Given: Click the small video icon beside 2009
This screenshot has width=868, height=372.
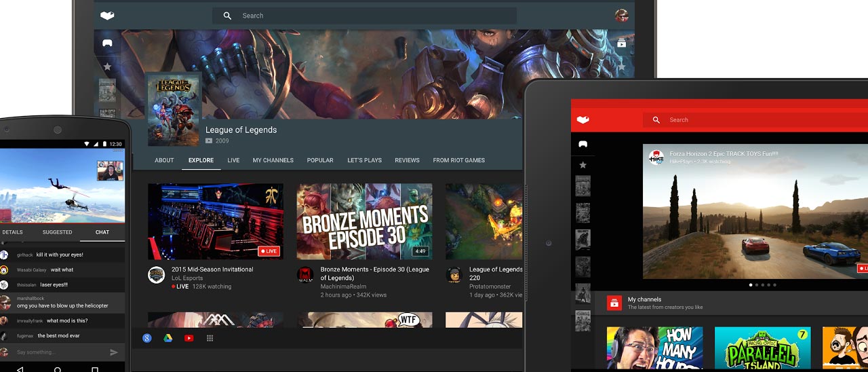Looking at the screenshot, I should (209, 141).
